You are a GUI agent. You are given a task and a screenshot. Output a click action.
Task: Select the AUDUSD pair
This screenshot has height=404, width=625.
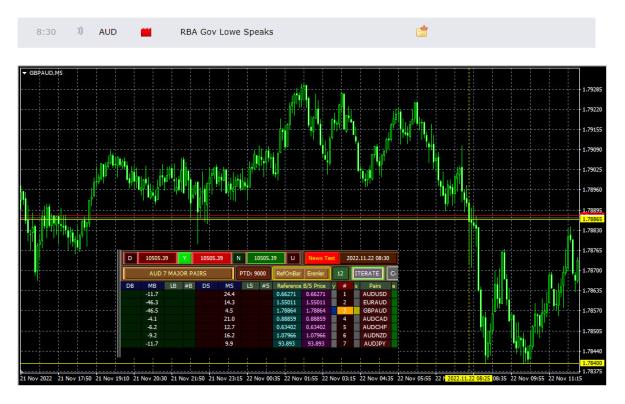pos(375,294)
